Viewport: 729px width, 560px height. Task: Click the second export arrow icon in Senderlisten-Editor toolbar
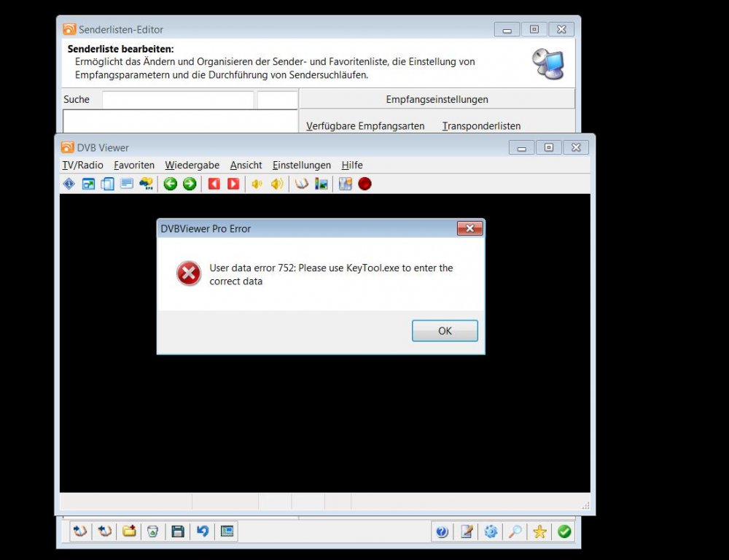[104, 531]
